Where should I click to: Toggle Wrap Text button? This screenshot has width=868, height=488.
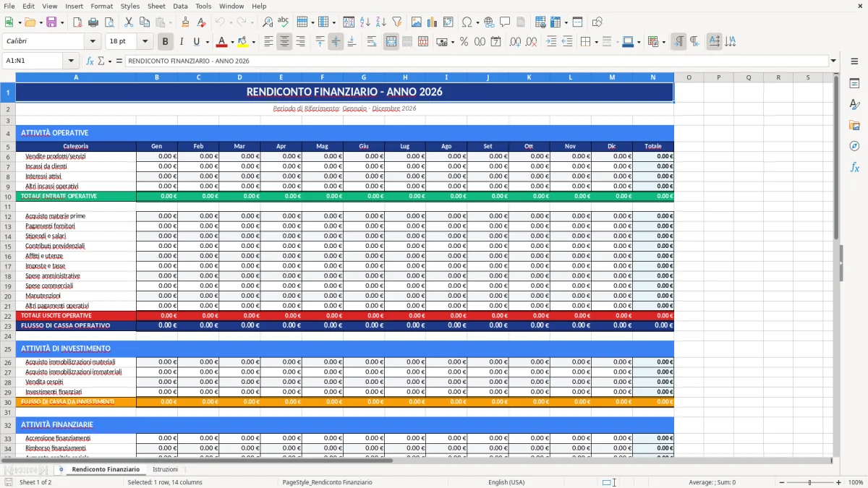[372, 42]
